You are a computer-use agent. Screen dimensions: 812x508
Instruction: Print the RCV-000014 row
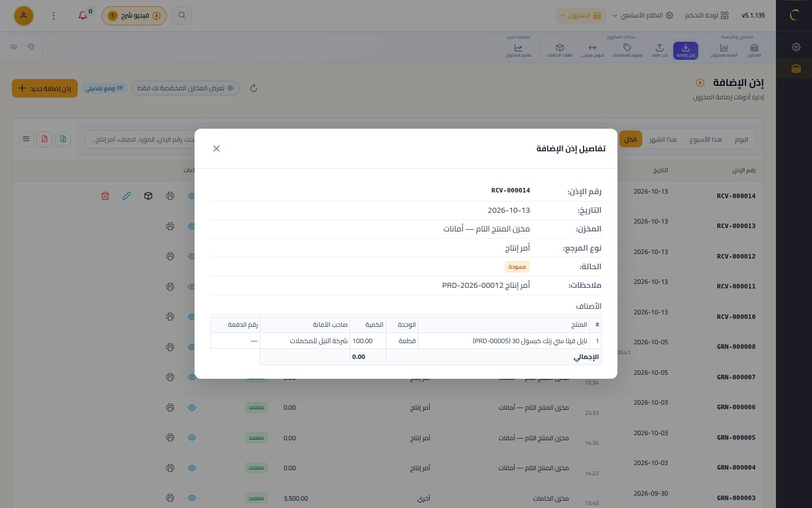pyautogui.click(x=170, y=196)
